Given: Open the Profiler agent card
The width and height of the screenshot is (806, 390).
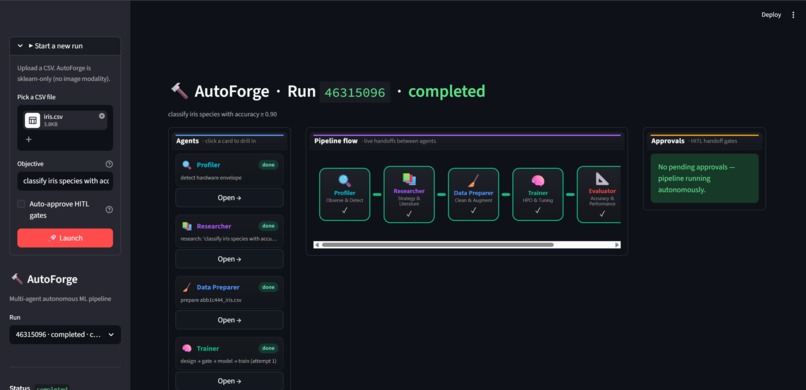Looking at the screenshot, I should coord(229,198).
